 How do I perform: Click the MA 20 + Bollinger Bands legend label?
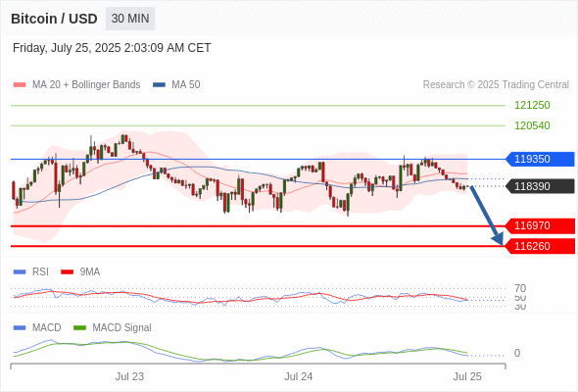click(x=86, y=85)
